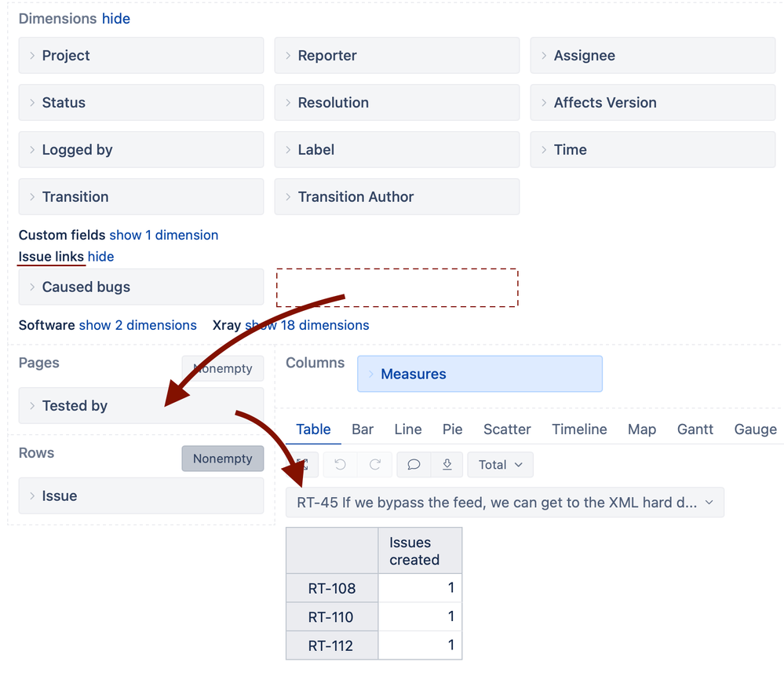Hide the Dimensions section

[x=116, y=19]
